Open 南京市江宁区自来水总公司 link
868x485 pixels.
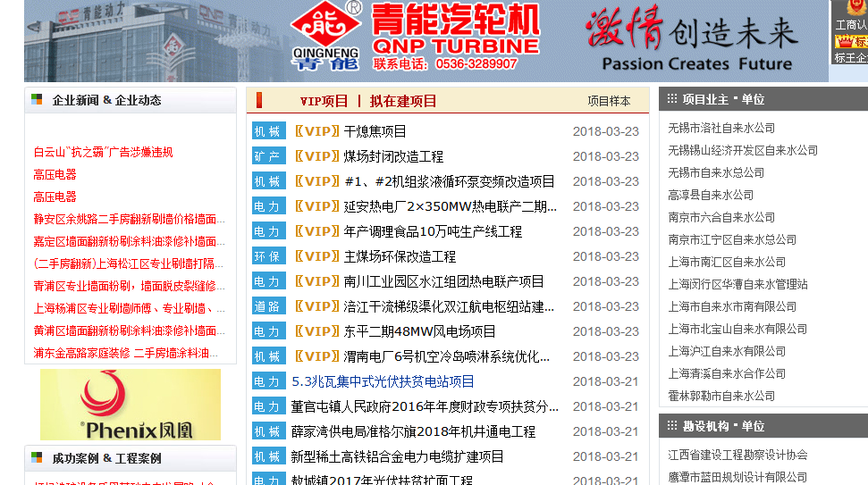(x=732, y=239)
